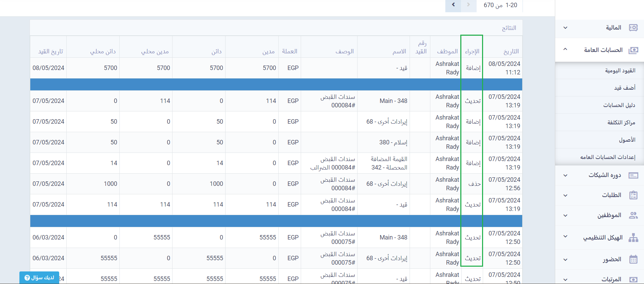Screen dimensions: 644x284
Task: Click the الهيكل التنظيمي org-chart icon
Action: pyautogui.click(x=633, y=237)
